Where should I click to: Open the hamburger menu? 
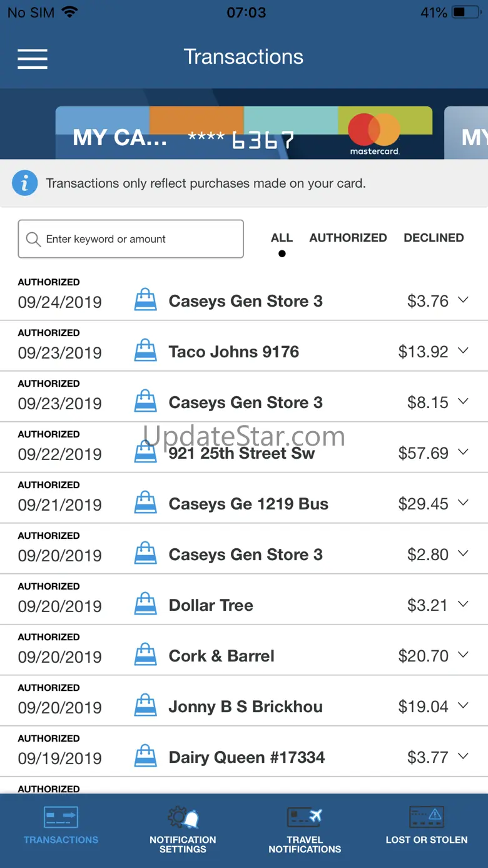click(x=33, y=58)
